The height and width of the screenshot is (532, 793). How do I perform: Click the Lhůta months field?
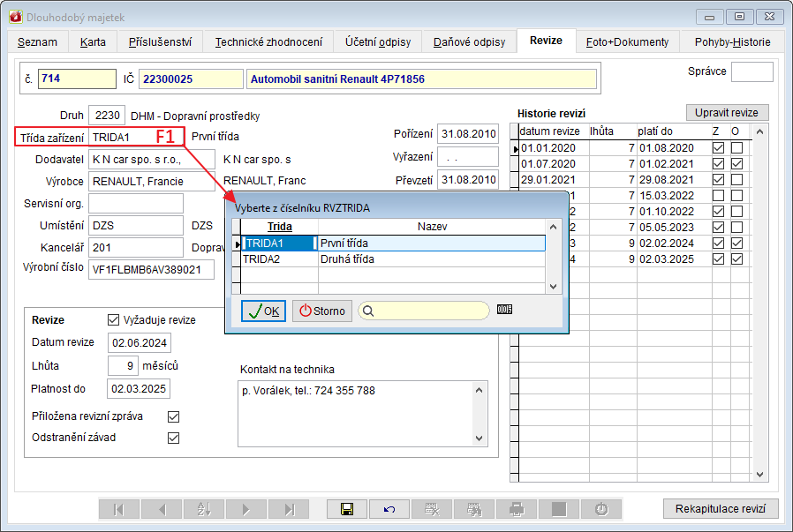point(123,366)
